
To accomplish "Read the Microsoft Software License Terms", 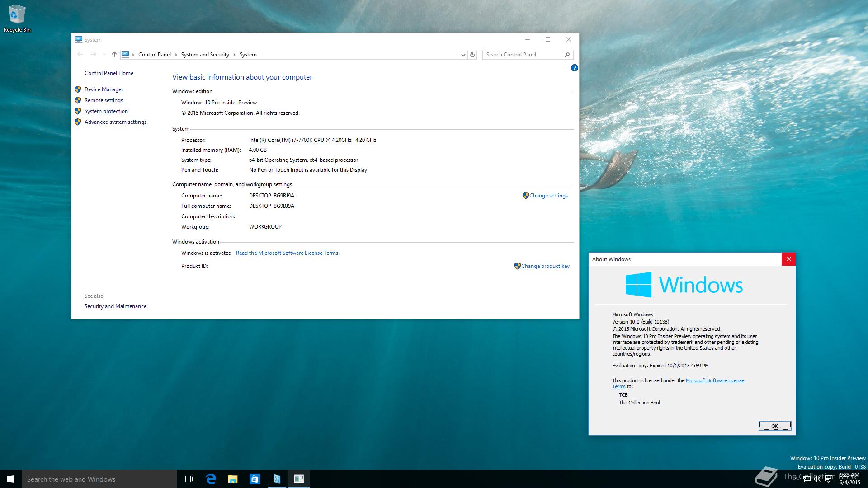I will click(287, 253).
